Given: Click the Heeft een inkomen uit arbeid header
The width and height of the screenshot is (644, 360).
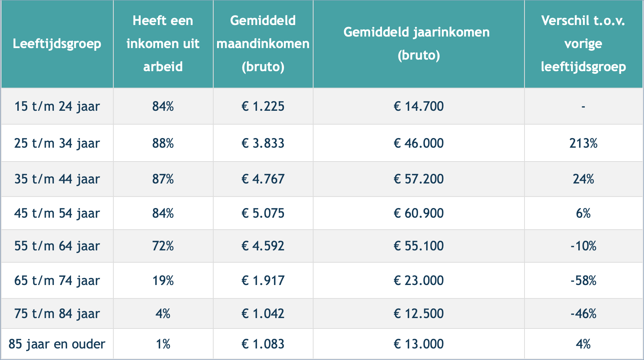Looking at the screenshot, I should coord(163,43).
